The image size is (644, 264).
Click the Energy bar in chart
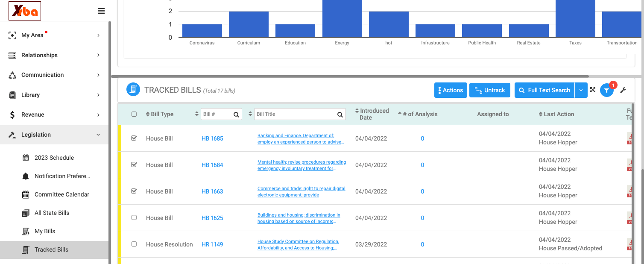tap(342, 19)
